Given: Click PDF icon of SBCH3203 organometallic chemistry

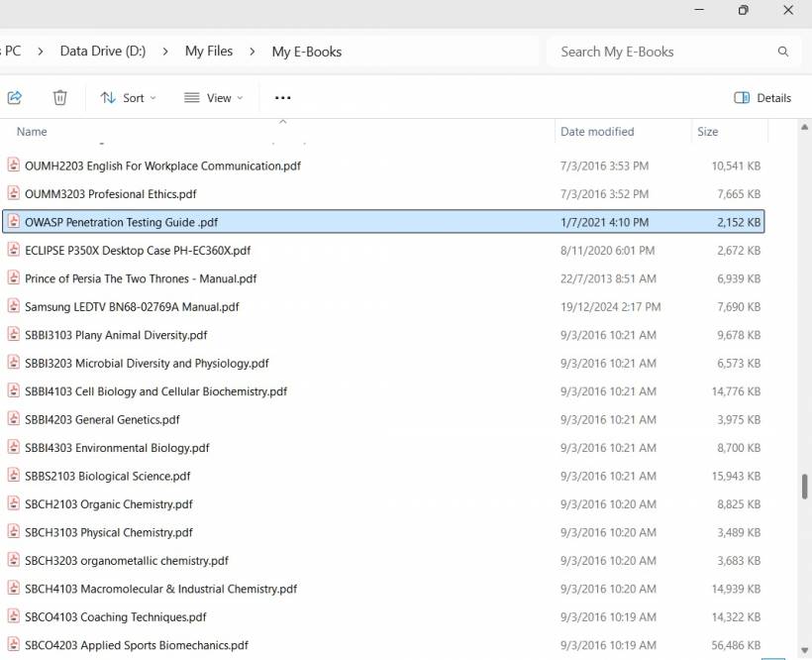Looking at the screenshot, I should point(14,560).
